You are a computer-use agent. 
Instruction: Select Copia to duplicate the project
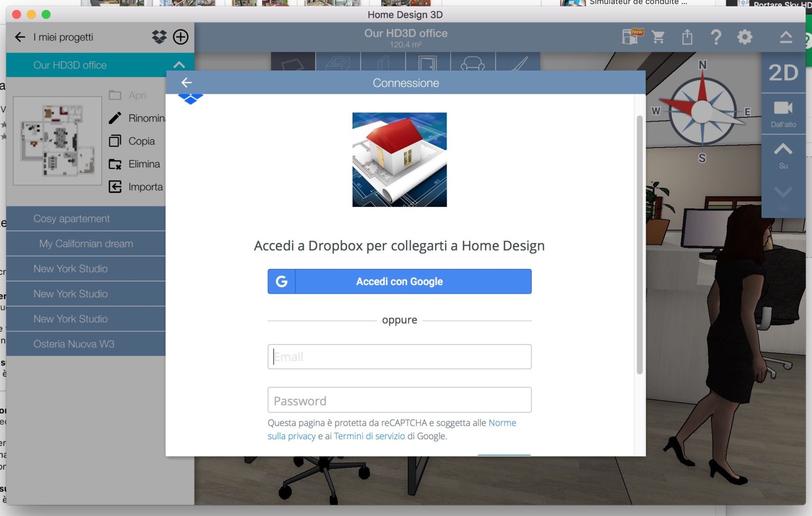pyautogui.click(x=132, y=141)
